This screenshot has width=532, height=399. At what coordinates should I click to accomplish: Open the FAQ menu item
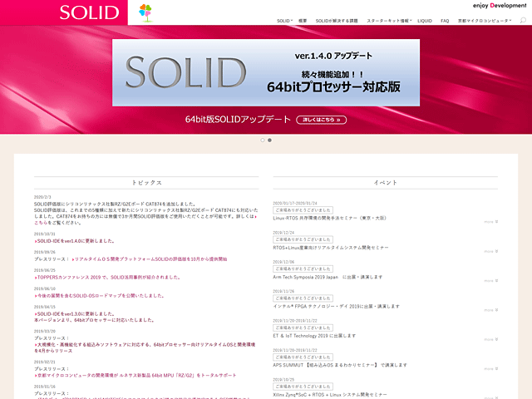pyautogui.click(x=445, y=21)
